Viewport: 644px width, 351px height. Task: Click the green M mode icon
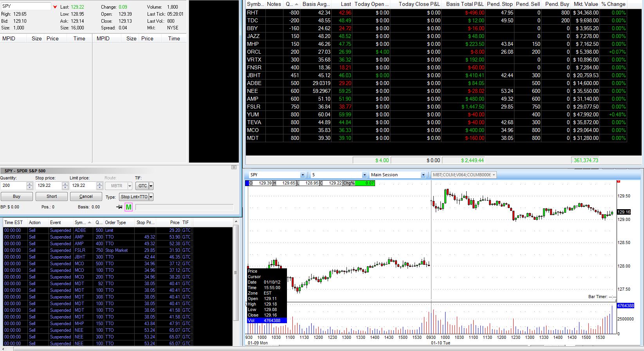click(x=128, y=207)
